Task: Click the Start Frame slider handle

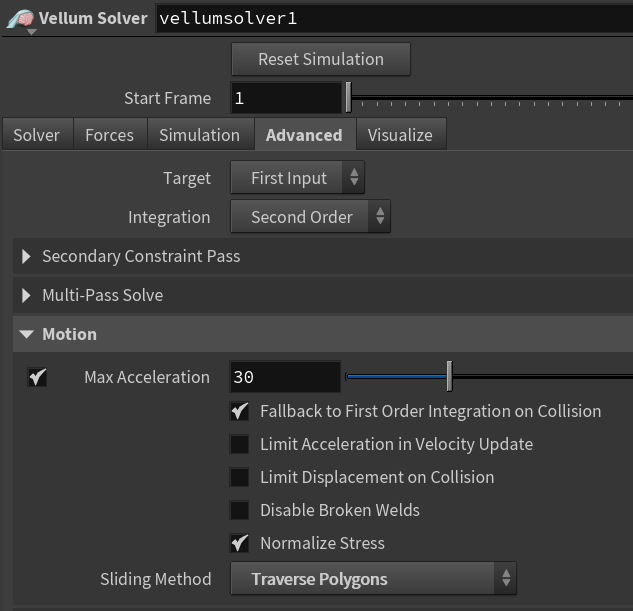Action: pyautogui.click(x=348, y=98)
